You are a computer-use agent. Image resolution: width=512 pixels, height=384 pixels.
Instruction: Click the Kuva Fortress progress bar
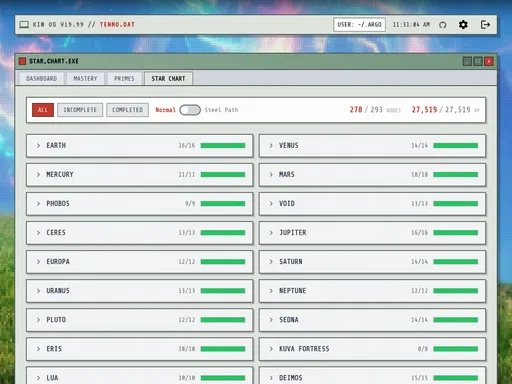click(x=456, y=349)
